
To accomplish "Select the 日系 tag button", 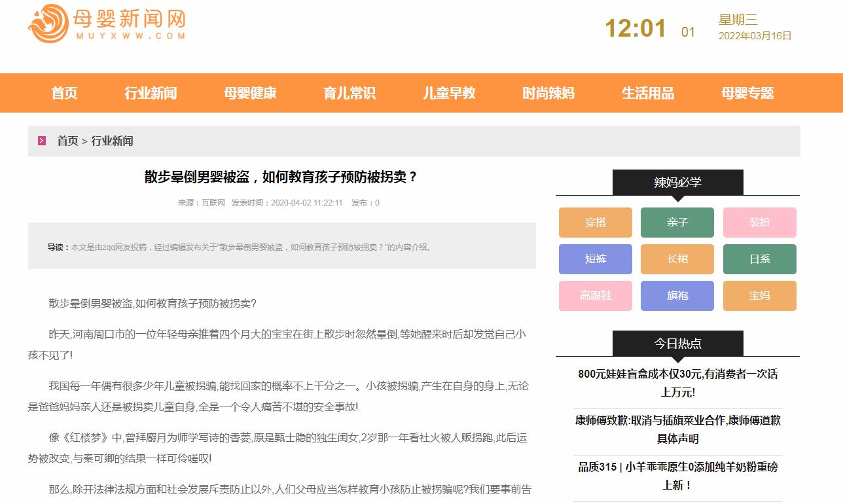I will (x=760, y=259).
